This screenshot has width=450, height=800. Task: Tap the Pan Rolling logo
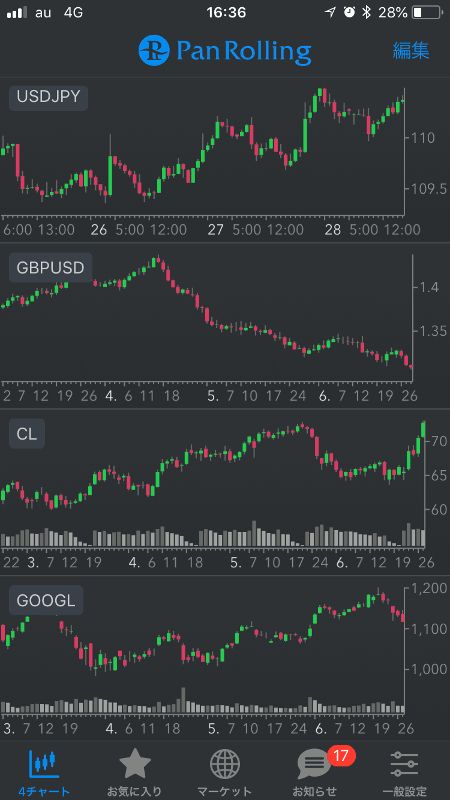click(224, 51)
